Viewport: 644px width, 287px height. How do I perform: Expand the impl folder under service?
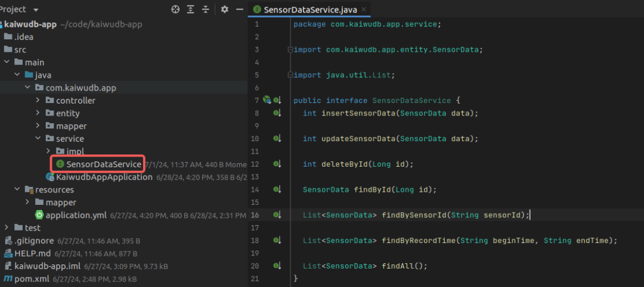pyautogui.click(x=48, y=151)
